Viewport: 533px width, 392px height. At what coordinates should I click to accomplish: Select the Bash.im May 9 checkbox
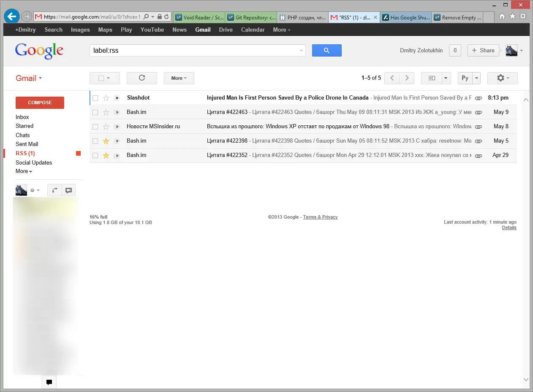[x=95, y=112]
